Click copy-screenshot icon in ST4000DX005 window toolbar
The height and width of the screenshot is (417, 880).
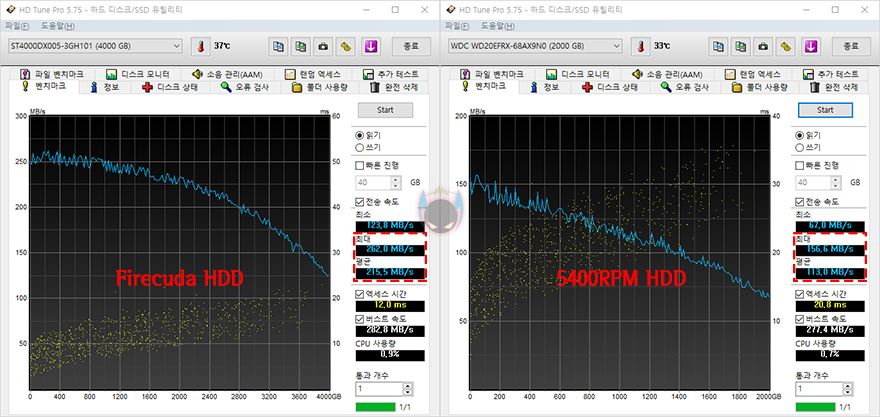[301, 47]
